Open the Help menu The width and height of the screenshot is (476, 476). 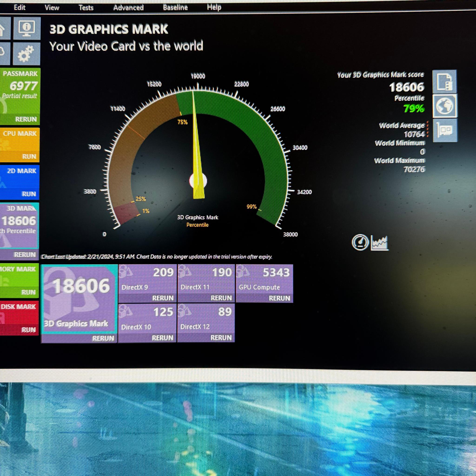point(214,7)
